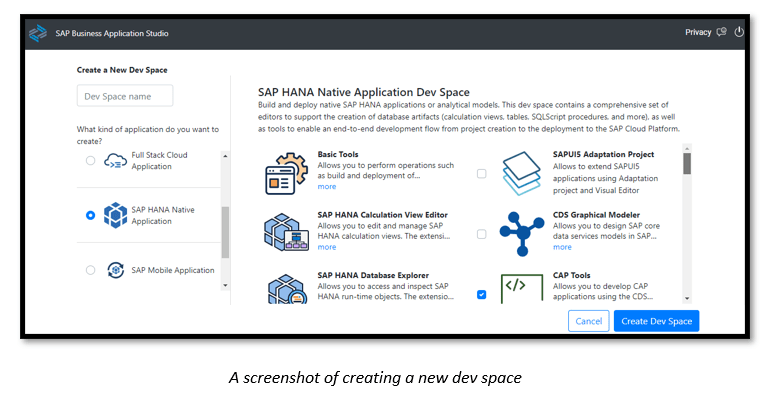Click 'SAP HANA Native Application Dev Space' heading
769x400 pixels.
click(x=364, y=92)
